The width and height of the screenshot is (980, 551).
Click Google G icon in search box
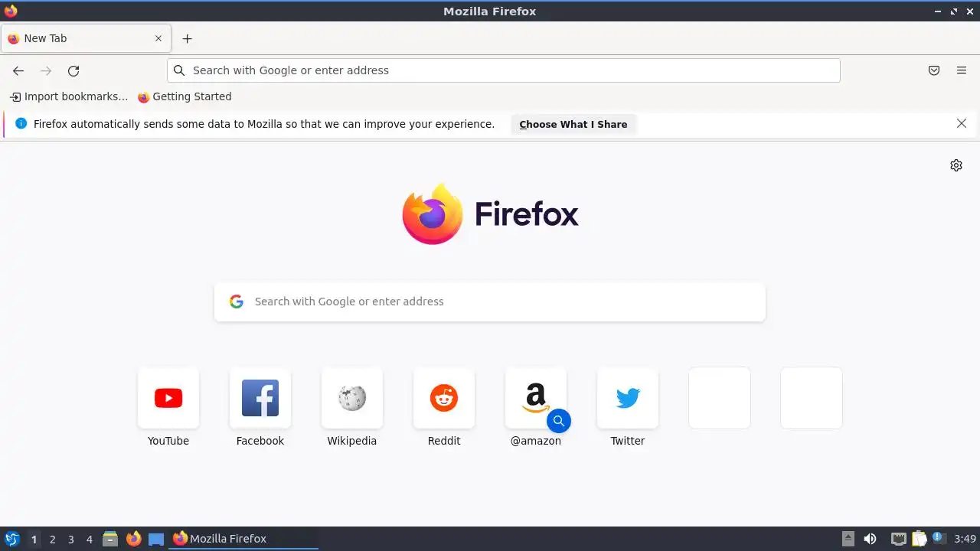pyautogui.click(x=237, y=302)
